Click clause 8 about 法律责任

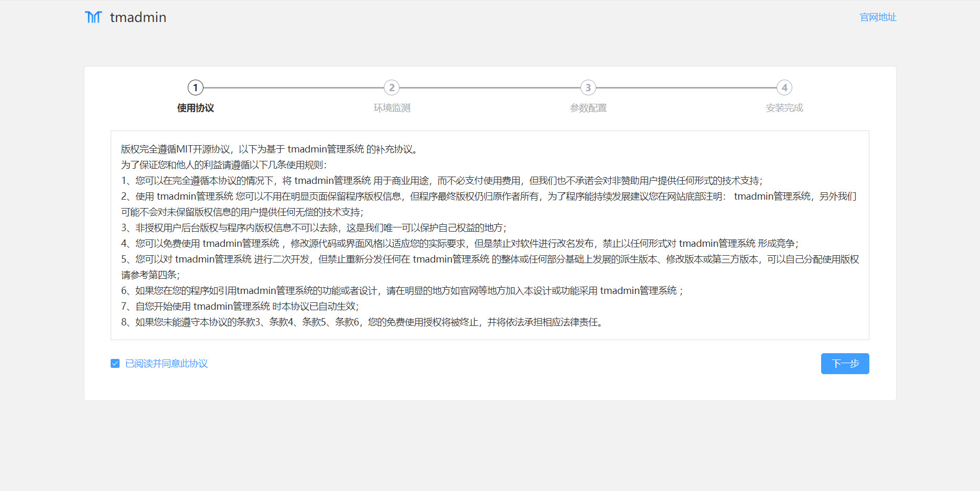pos(363,322)
